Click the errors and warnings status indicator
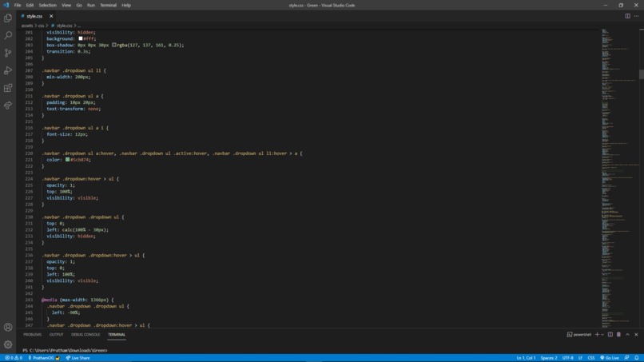The image size is (644, 362). tap(14, 358)
